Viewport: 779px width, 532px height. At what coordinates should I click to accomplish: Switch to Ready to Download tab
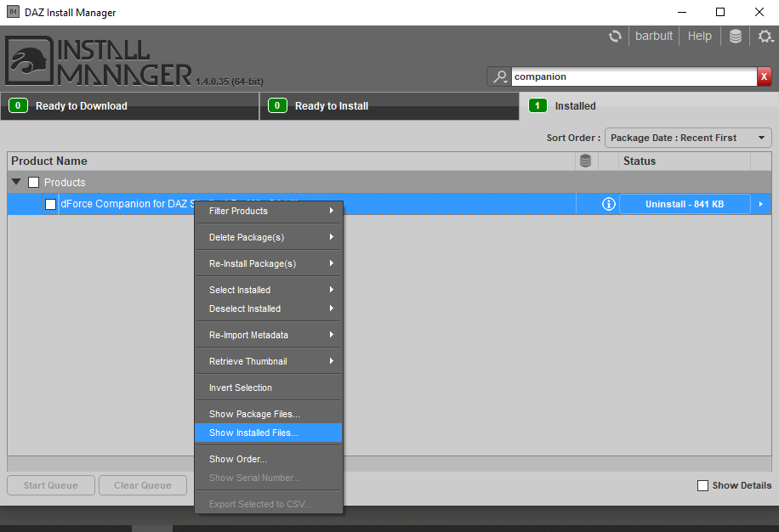(x=129, y=106)
